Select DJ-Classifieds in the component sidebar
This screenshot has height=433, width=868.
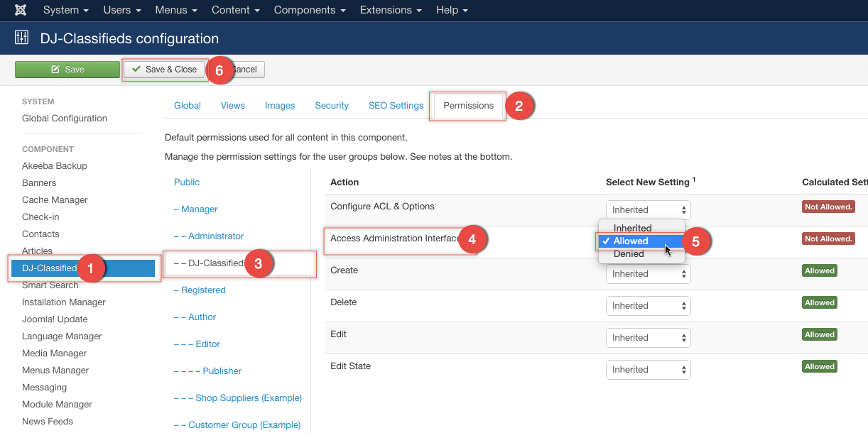[x=83, y=268]
